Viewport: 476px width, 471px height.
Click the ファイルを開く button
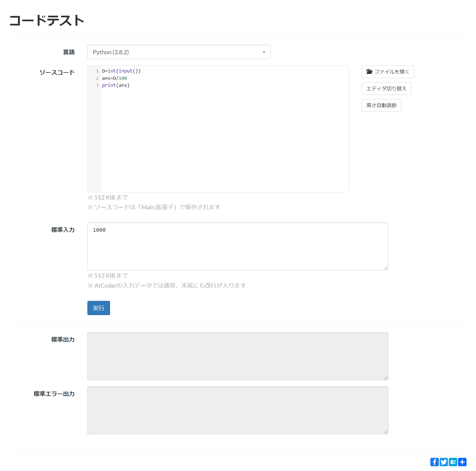pyautogui.click(x=388, y=72)
